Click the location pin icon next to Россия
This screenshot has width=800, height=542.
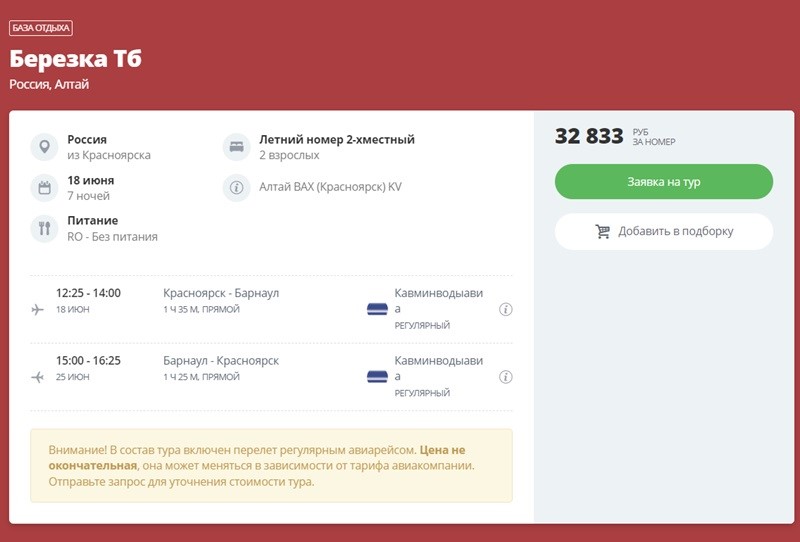[x=44, y=147]
